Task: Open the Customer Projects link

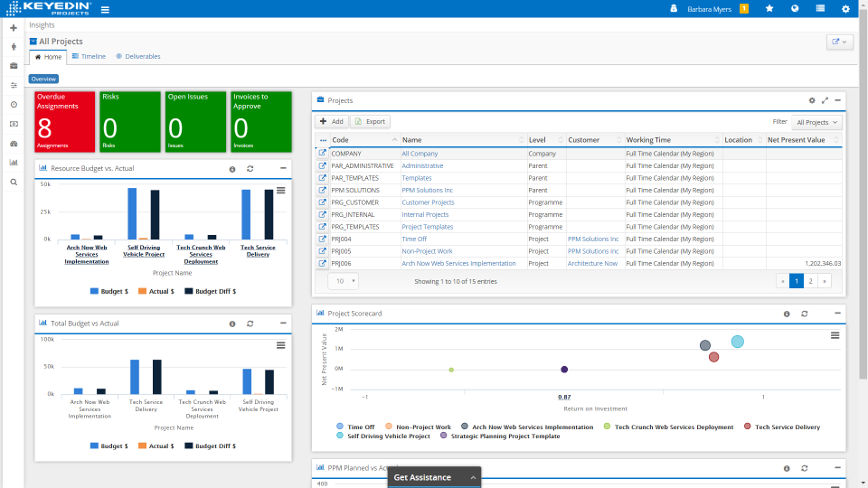Action: coord(428,202)
